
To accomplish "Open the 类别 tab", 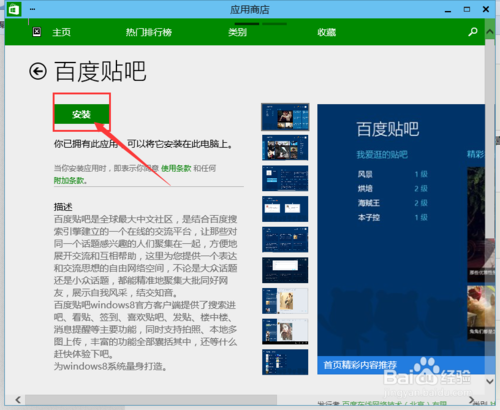I will [x=237, y=32].
